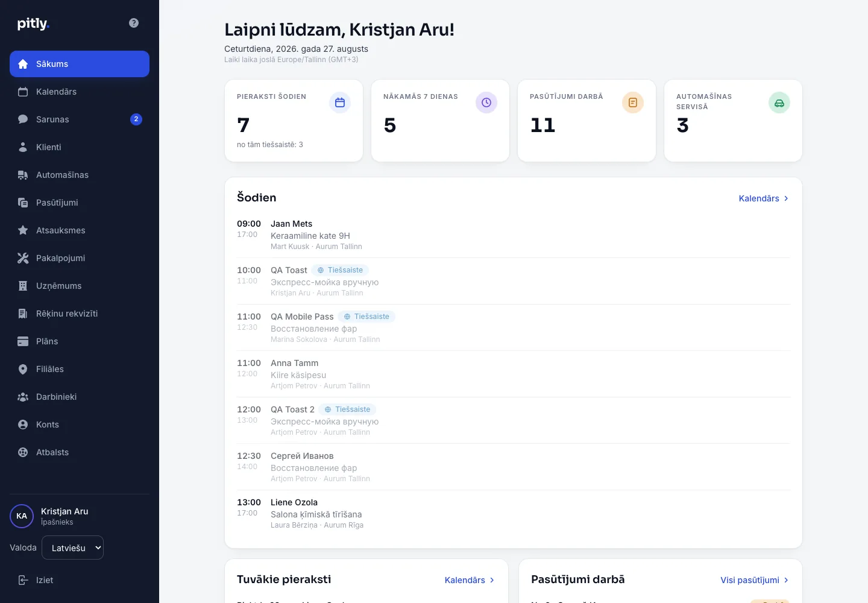
Task: Click the tools icon beside Pakalpojumi
Action: coord(23,258)
